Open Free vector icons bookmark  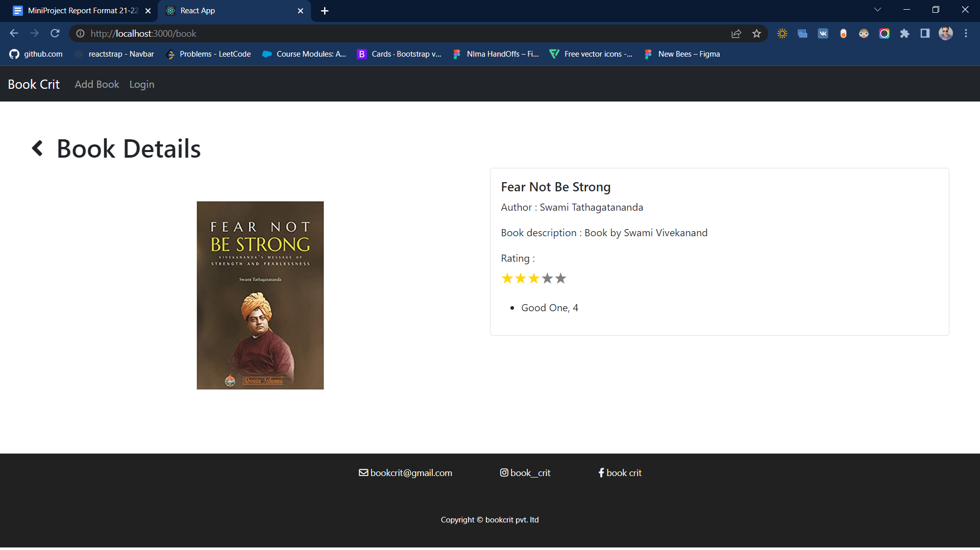point(591,54)
